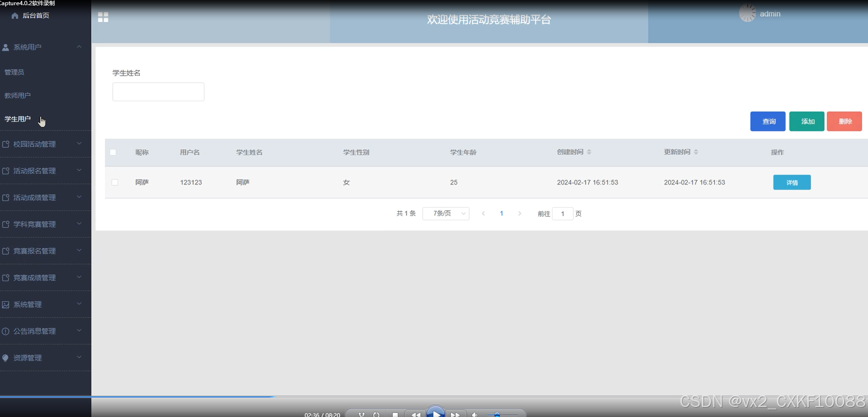The height and width of the screenshot is (417, 868).
Task: Expand the 活动报名管理 chevron
Action: click(x=79, y=170)
